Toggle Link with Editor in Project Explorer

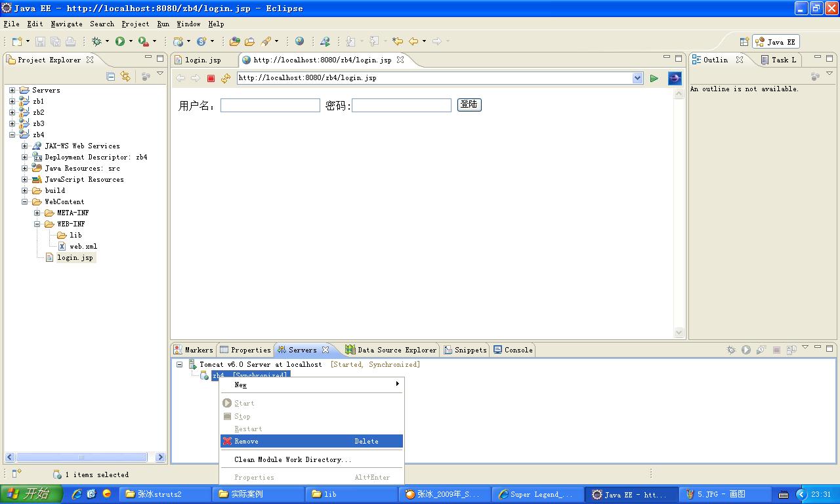125,77
